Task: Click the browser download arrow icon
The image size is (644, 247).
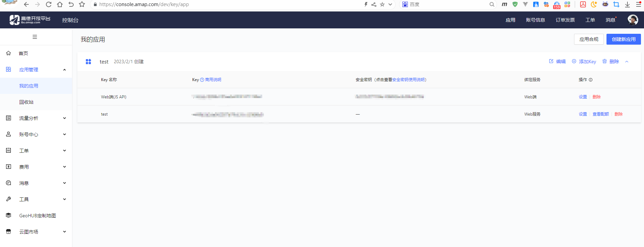Action: tap(627, 4)
